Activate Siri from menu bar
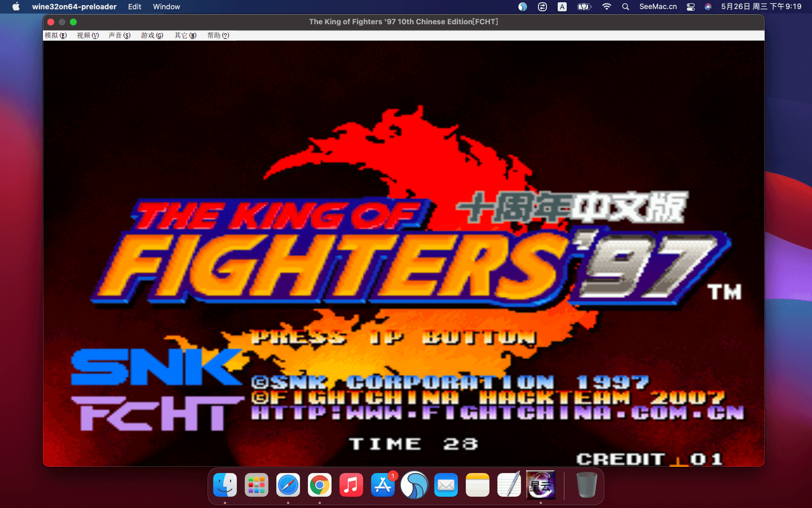 point(708,7)
